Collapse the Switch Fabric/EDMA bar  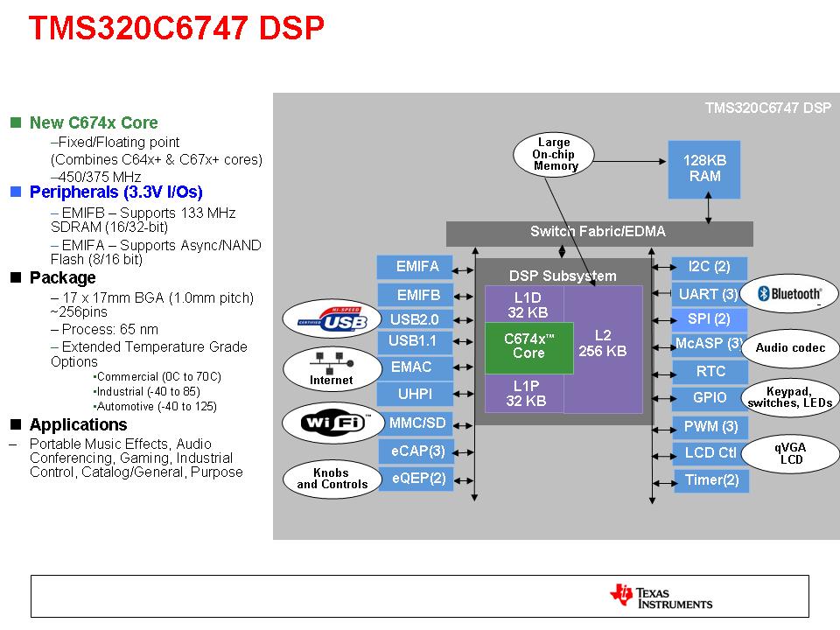(x=598, y=232)
